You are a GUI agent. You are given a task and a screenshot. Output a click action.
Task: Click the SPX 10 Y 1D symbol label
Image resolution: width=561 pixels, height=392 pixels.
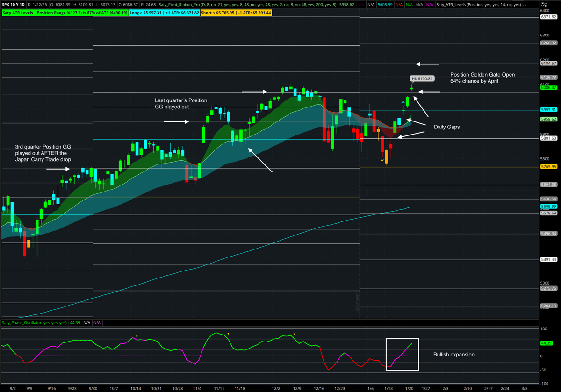[x=13, y=4]
